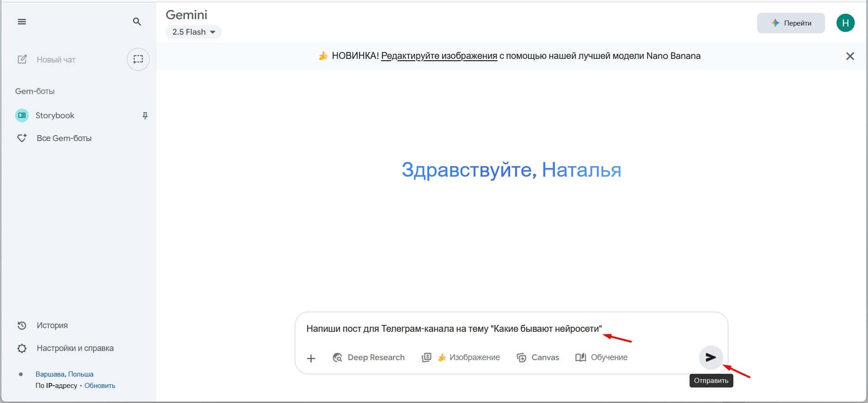Click the Варшава, Польша location link
The width and height of the screenshot is (868, 403).
click(64, 374)
